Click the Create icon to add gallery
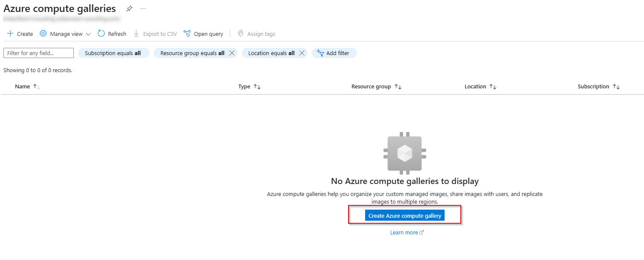The height and width of the screenshot is (260, 644). [x=10, y=33]
